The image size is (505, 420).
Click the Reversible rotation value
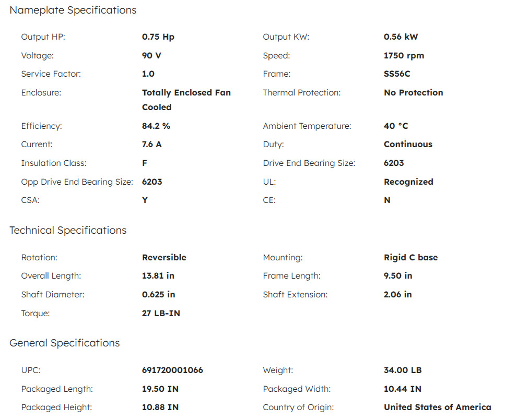tap(165, 257)
